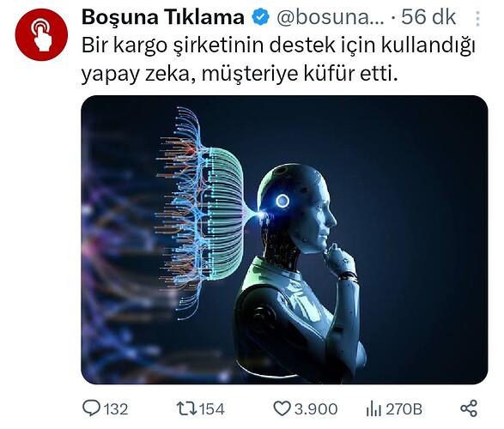This screenshot has width=504, height=429.
Task: Open the Boşuna Tıklama profile avatar
Action: click(x=41, y=34)
